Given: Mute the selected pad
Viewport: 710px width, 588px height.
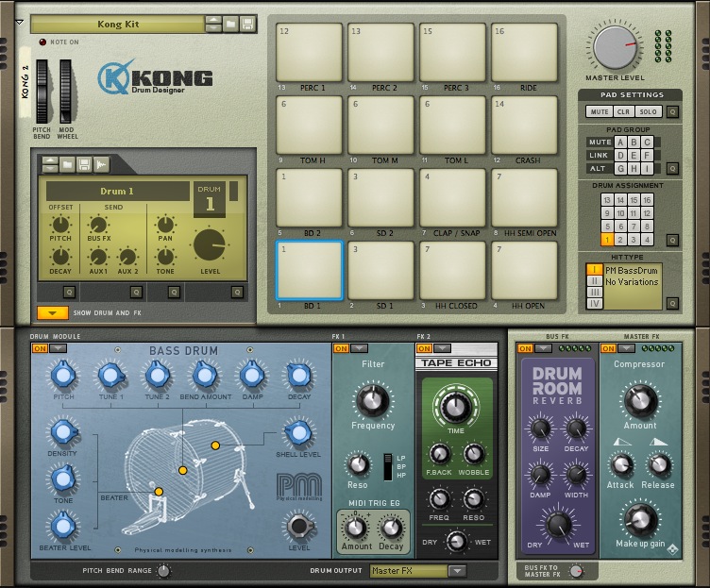Looking at the screenshot, I should point(600,111).
